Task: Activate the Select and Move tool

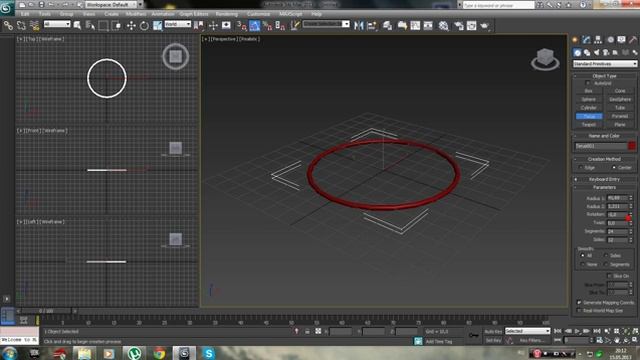Action: pyautogui.click(x=131, y=26)
